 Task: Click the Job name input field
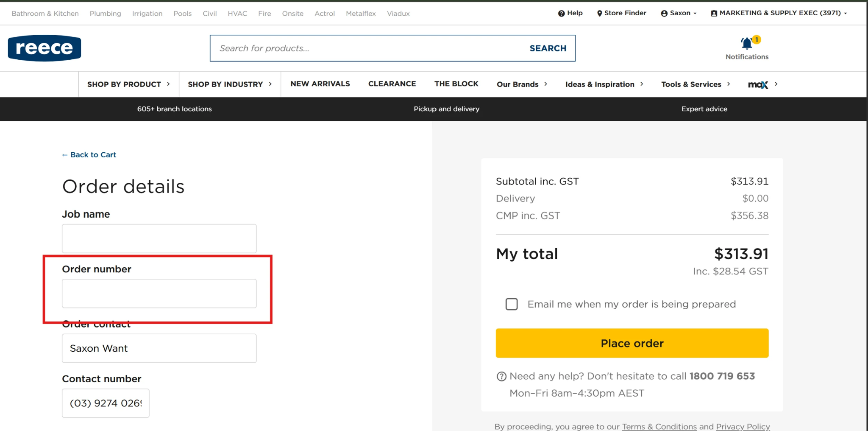click(159, 238)
